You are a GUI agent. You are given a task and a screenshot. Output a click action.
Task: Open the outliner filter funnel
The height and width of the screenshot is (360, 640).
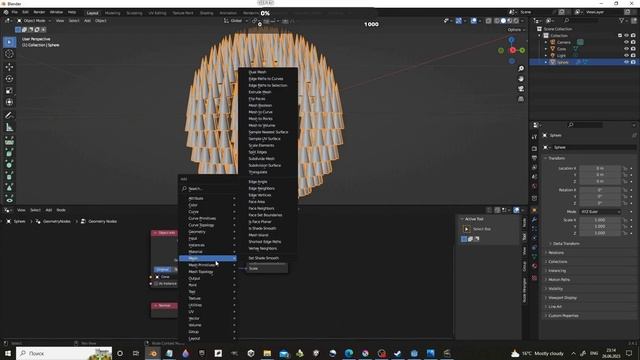(x=621, y=20)
